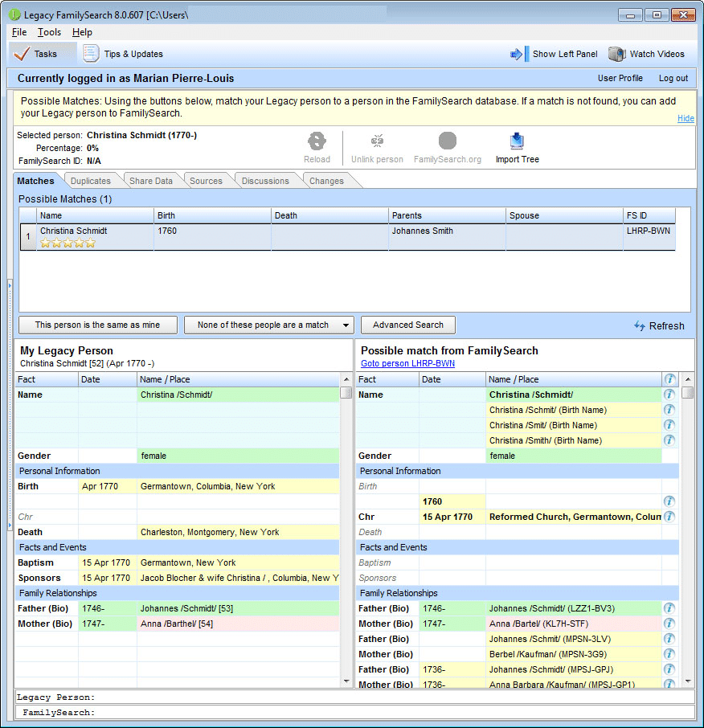Select the Christina Schmidt possible match row
704x728 pixels.
[x=347, y=237]
